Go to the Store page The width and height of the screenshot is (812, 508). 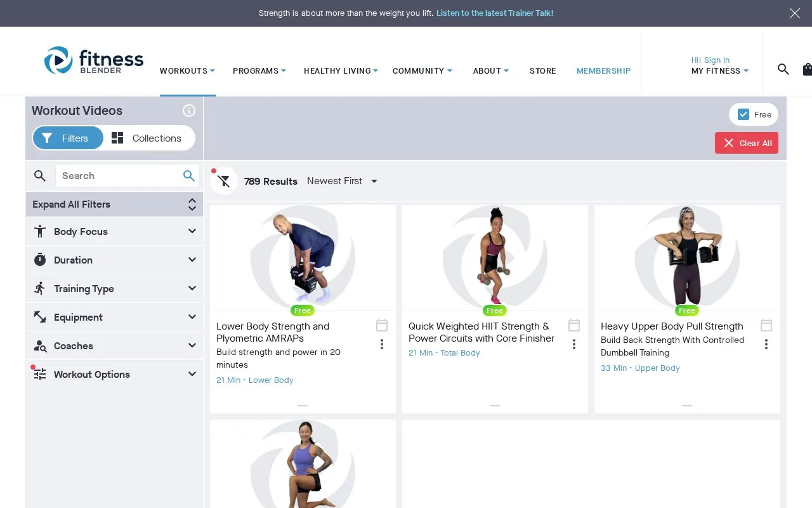coord(543,70)
